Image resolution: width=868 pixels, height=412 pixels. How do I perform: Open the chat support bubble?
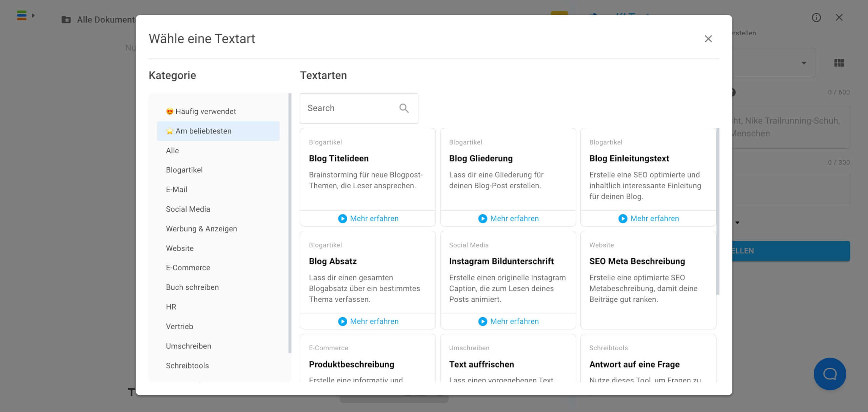(x=830, y=374)
